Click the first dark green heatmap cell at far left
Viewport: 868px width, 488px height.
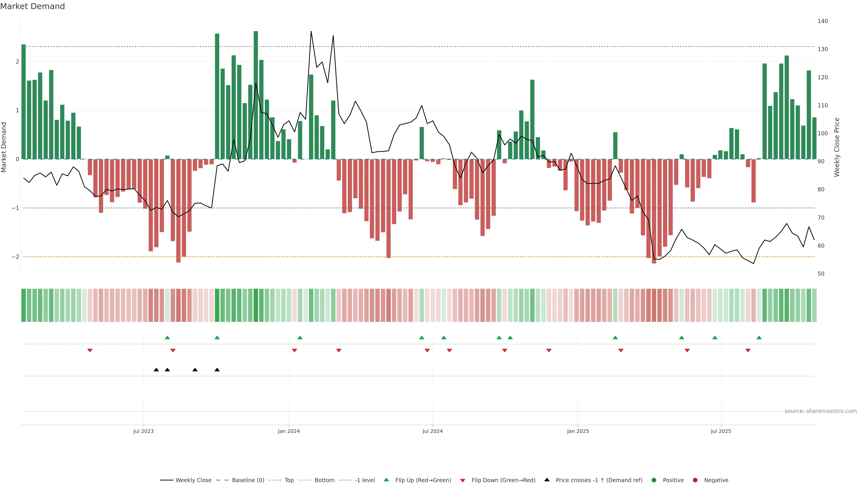click(x=24, y=305)
